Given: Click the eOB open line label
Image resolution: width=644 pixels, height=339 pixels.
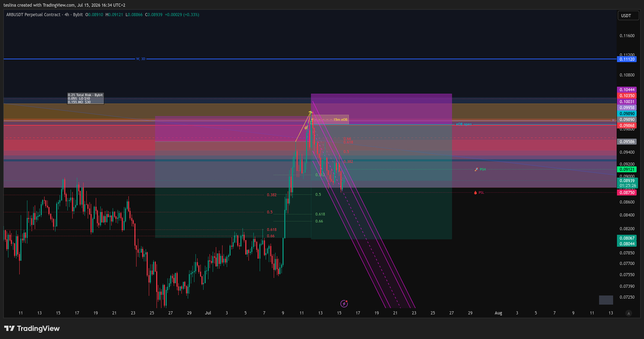Looking at the screenshot, I should pyautogui.click(x=464, y=124).
